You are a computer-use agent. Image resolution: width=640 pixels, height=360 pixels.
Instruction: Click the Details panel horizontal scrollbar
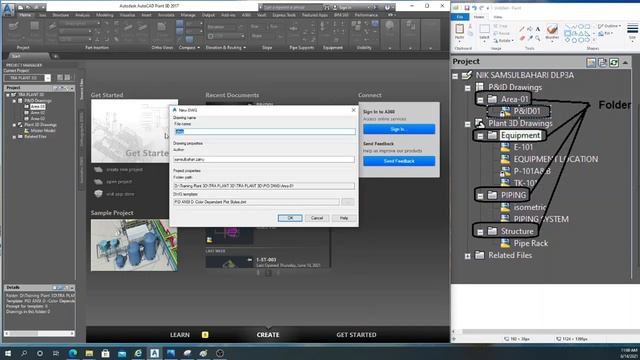(x=39, y=333)
